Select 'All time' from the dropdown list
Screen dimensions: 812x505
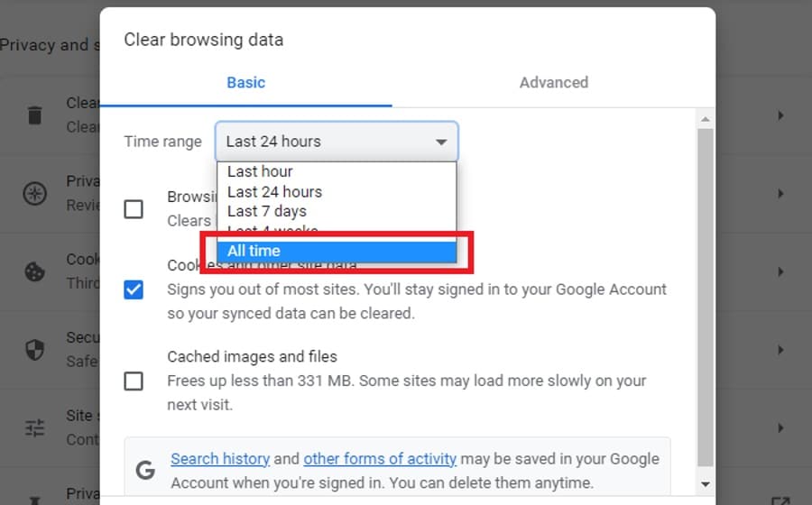tap(337, 252)
